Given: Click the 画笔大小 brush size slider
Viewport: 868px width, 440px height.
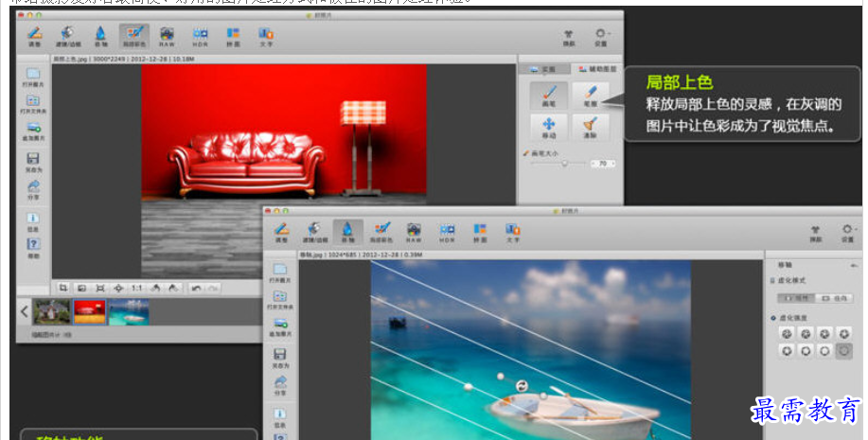Looking at the screenshot, I should [x=558, y=164].
